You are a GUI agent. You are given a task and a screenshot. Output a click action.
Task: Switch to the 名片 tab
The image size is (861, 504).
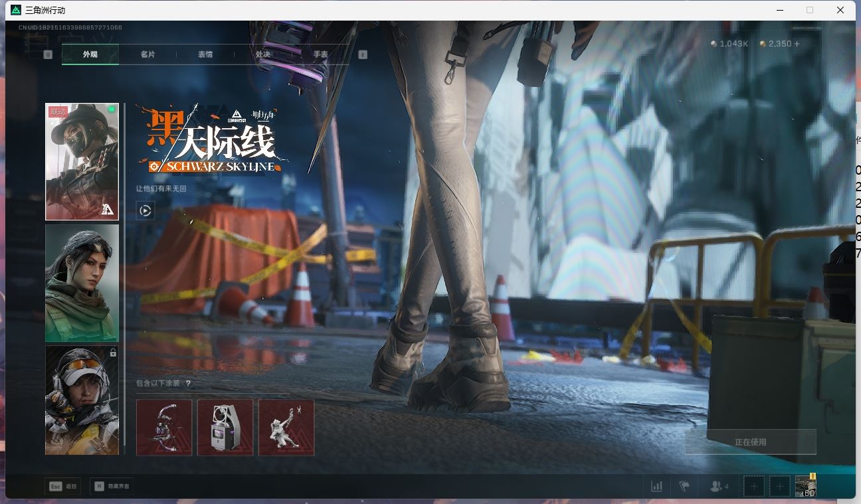coord(148,54)
